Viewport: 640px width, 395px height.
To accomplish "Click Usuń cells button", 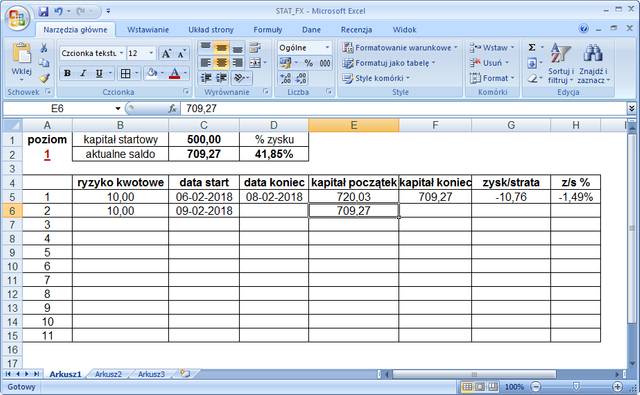I will point(489,63).
